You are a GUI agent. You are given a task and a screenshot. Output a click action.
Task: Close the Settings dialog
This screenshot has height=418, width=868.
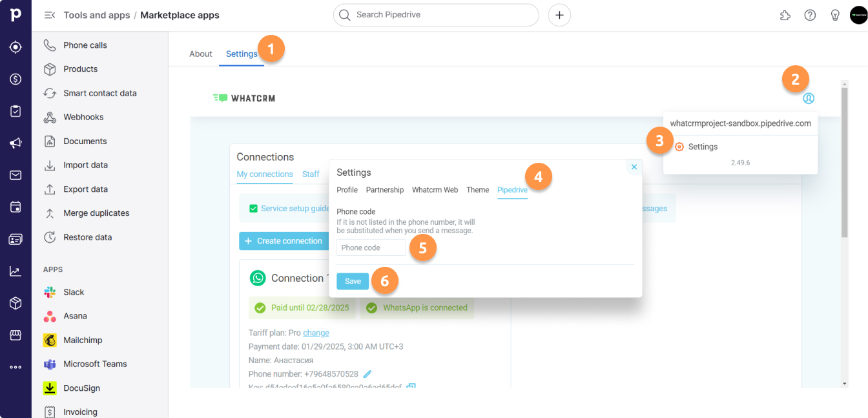point(634,167)
